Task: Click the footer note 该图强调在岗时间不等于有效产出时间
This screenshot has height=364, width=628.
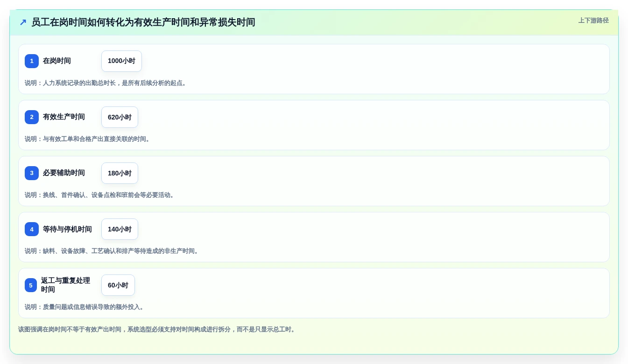Action: (158, 329)
